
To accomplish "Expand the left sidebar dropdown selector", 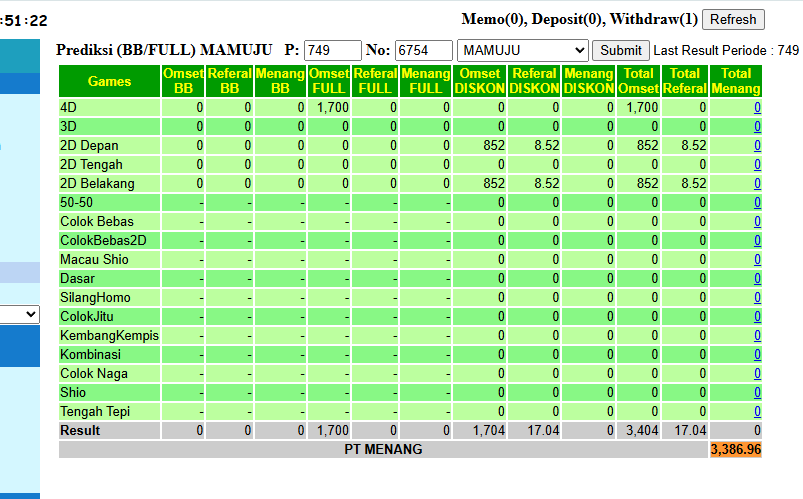I will pos(19,314).
